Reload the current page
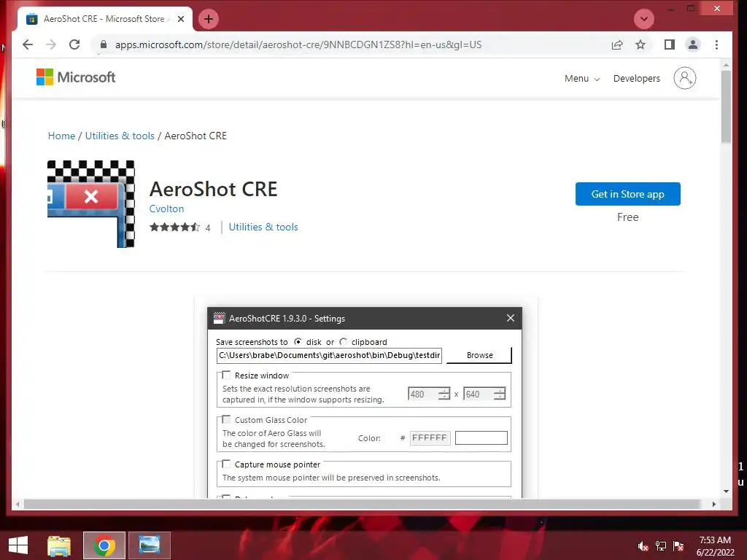Image resolution: width=747 pixels, height=560 pixels. 74,44
